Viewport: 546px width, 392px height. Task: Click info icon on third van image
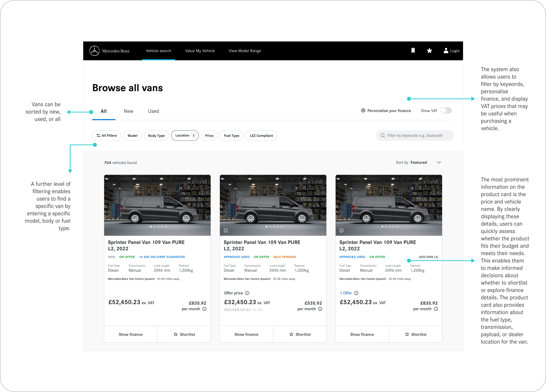point(341,231)
